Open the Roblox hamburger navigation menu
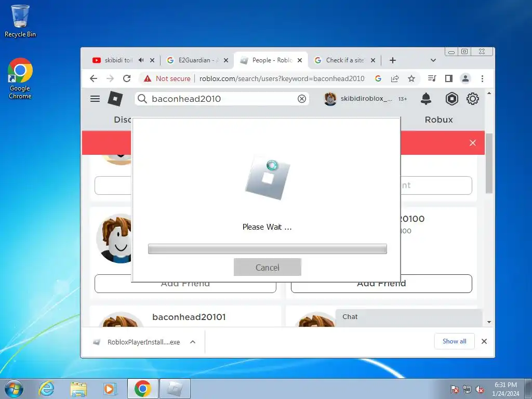The height and width of the screenshot is (399, 532). pyautogui.click(x=95, y=99)
